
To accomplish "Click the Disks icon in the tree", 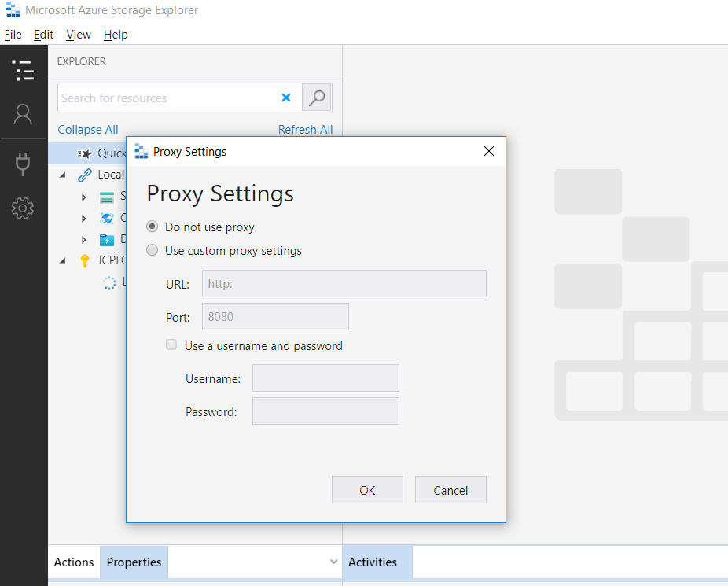I will click(107, 239).
